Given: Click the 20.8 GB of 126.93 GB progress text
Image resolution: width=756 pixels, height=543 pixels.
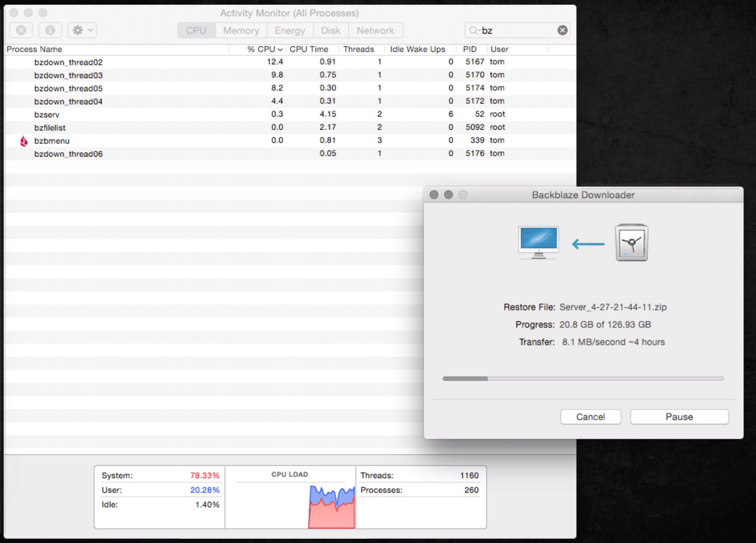Looking at the screenshot, I should pos(605,324).
